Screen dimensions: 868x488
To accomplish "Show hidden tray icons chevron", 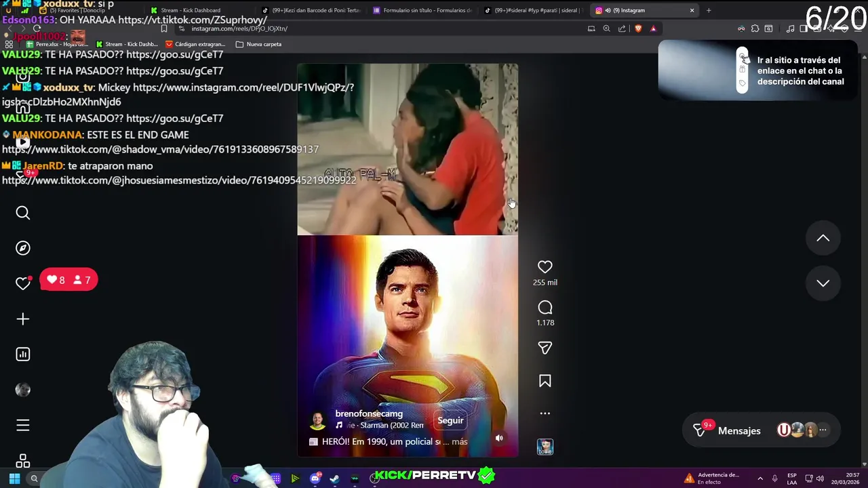I will click(760, 479).
